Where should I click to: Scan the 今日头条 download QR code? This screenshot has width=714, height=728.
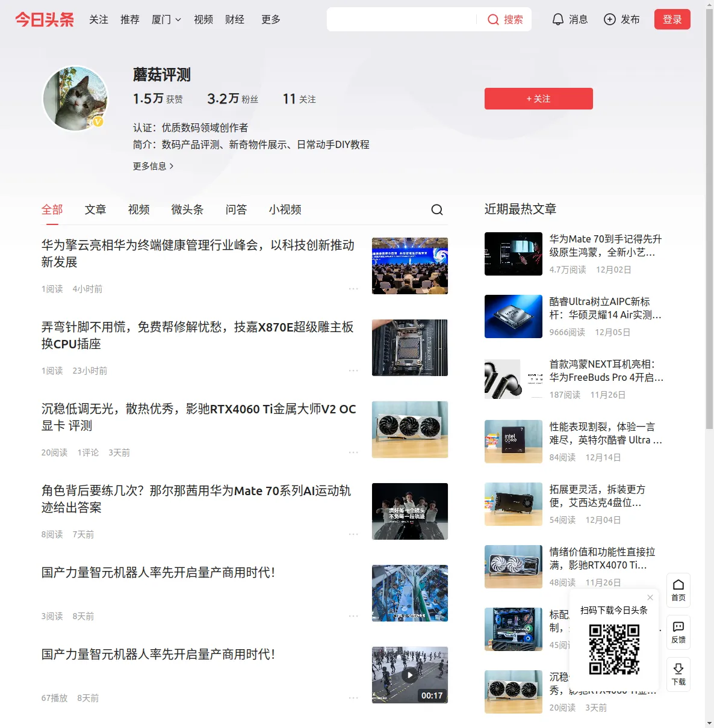(x=614, y=649)
